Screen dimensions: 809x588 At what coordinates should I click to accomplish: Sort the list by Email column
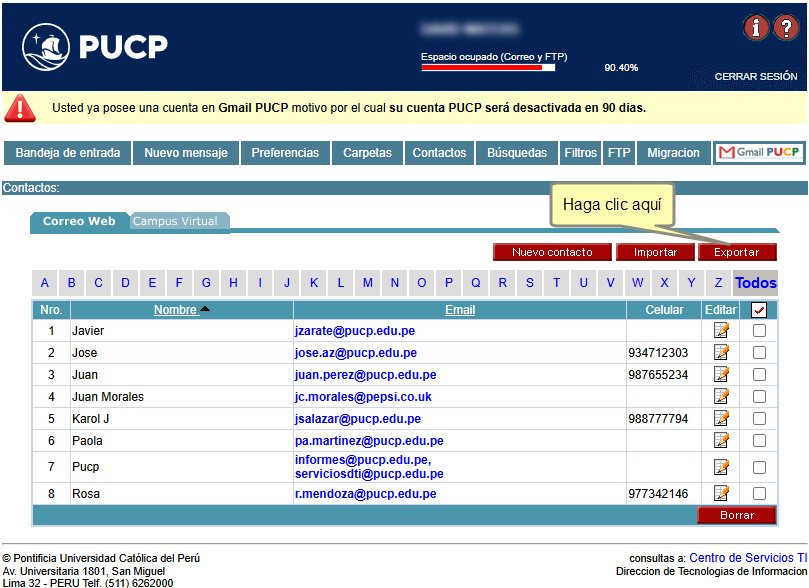pyautogui.click(x=460, y=310)
